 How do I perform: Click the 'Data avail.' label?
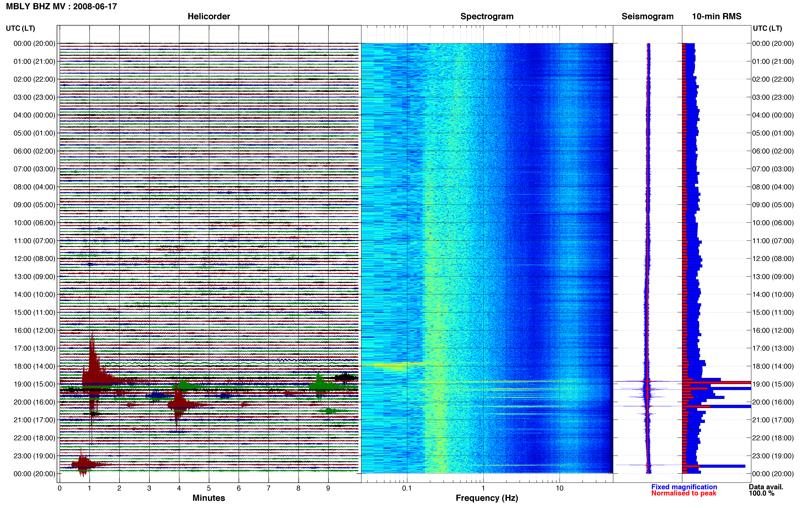pyautogui.click(x=766, y=487)
